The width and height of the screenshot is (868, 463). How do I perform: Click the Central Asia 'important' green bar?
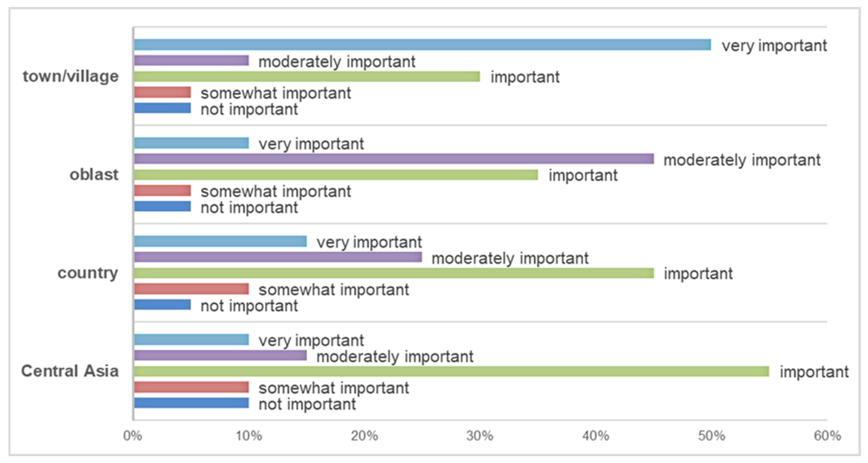click(451, 371)
